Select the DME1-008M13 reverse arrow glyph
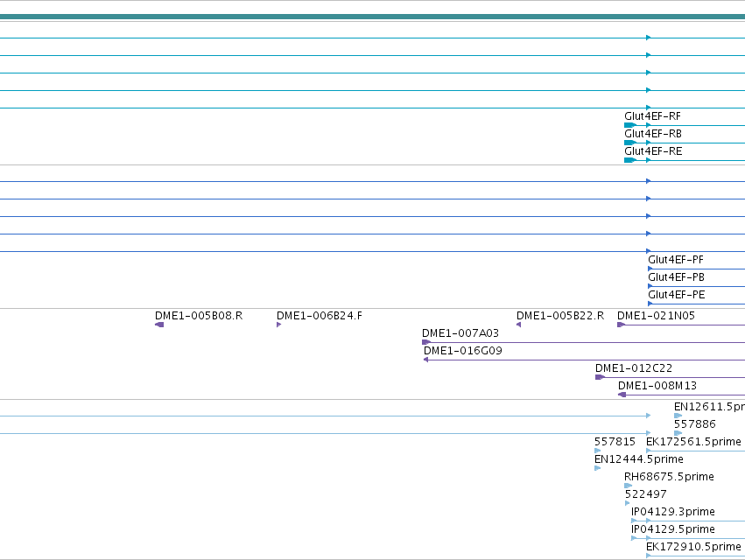 pos(622,395)
